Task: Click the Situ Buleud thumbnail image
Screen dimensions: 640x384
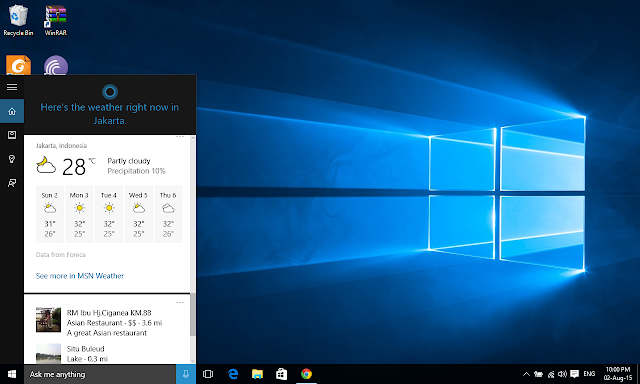Action: (48, 353)
